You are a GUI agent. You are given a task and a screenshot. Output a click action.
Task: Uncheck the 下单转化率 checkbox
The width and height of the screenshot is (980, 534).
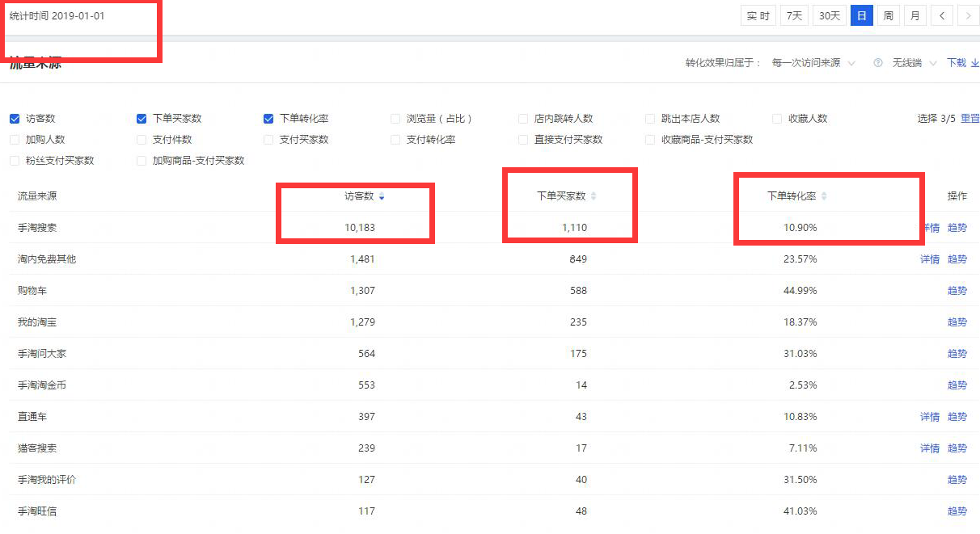click(x=268, y=119)
